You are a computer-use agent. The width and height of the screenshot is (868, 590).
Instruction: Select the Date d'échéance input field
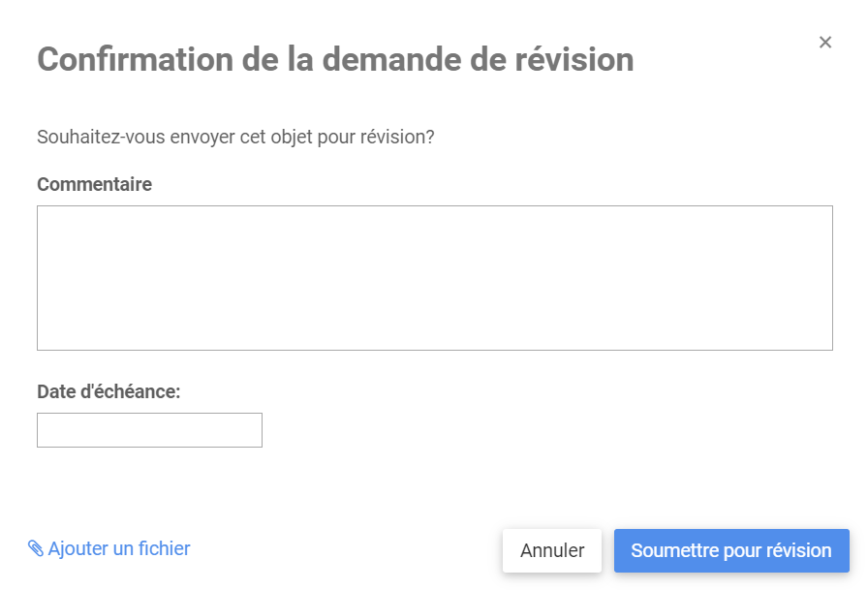tap(149, 430)
